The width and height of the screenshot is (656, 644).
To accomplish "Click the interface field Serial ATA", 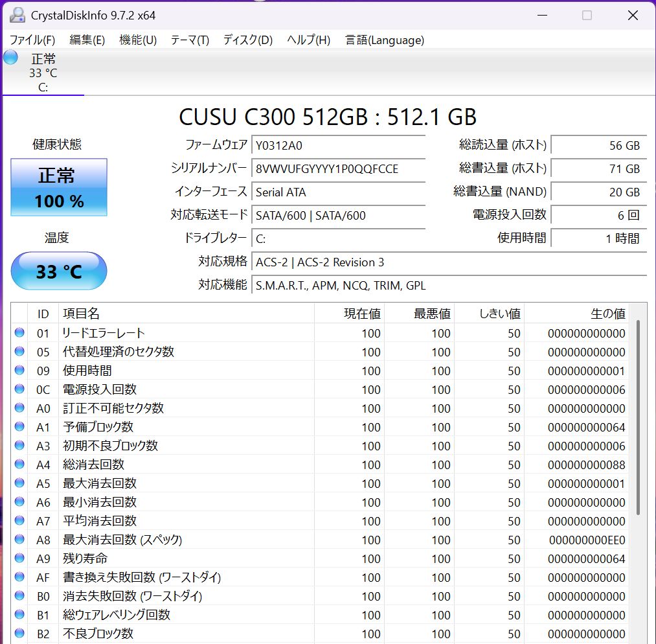I will click(x=338, y=192).
